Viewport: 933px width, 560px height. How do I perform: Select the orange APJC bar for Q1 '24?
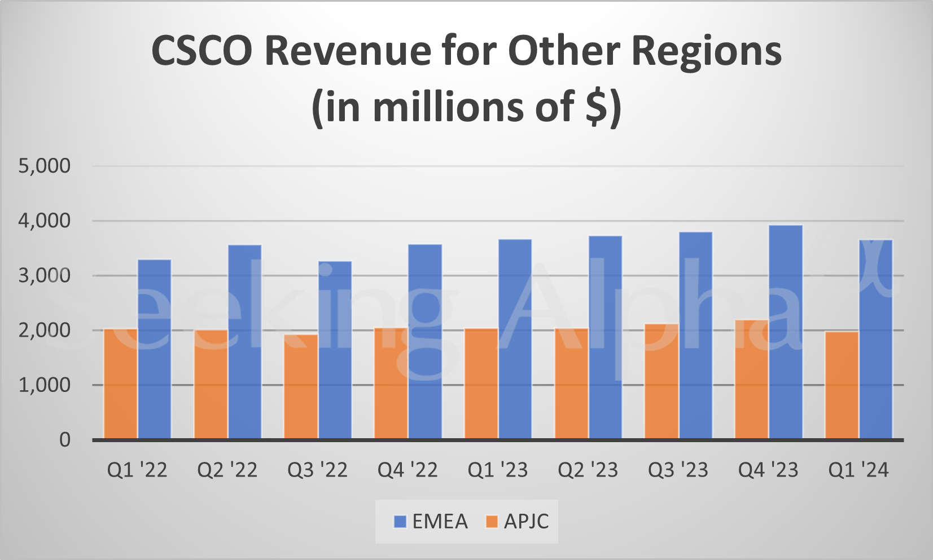[842, 385]
